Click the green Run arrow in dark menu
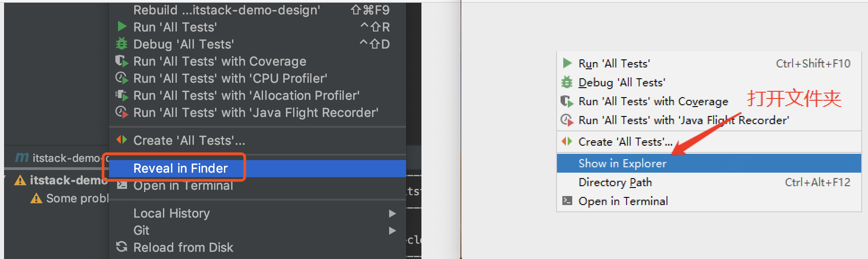Viewport: 868px width, 259px height. pos(122,27)
